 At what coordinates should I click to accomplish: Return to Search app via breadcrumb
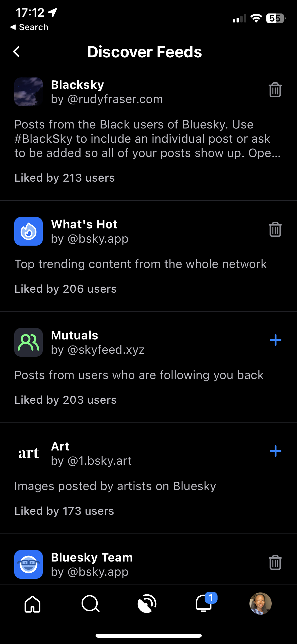click(x=29, y=27)
